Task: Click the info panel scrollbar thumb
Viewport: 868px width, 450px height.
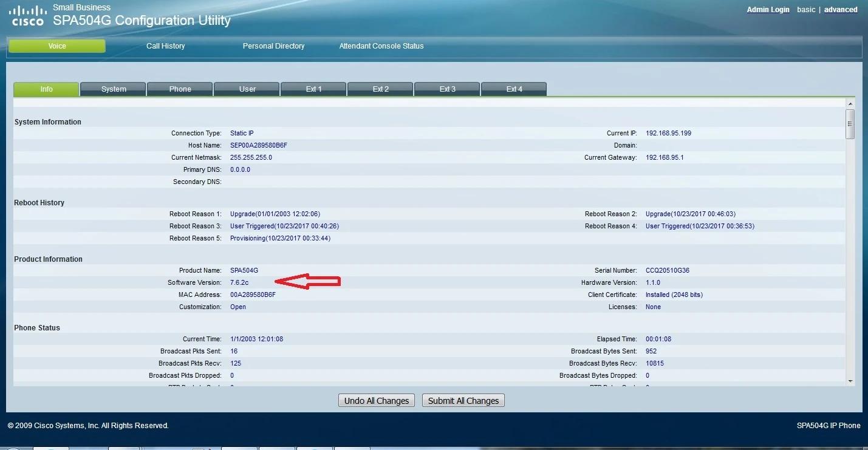Action: point(850,124)
